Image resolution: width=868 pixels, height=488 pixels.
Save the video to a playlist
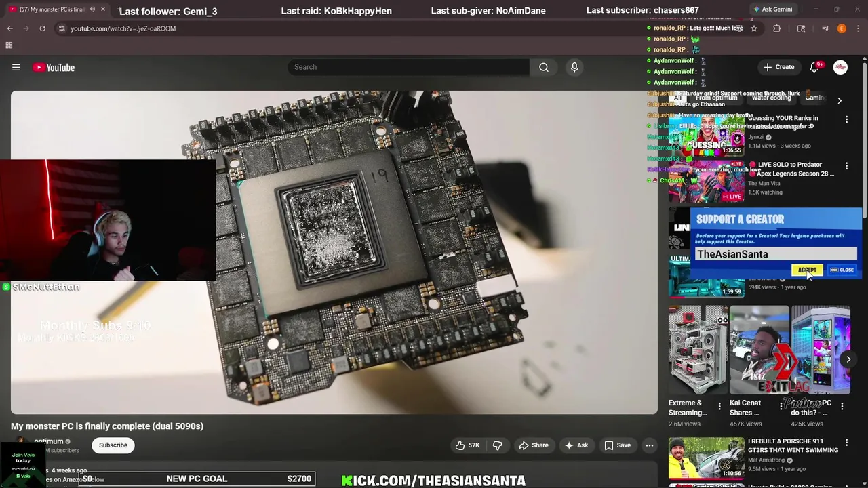[x=617, y=445]
